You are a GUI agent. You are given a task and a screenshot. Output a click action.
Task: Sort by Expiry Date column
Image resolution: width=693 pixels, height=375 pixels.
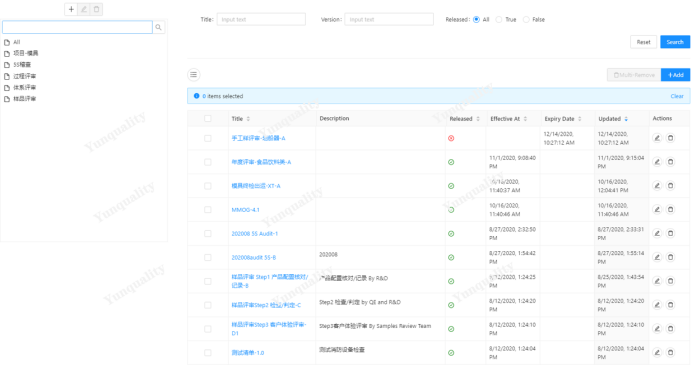580,119
